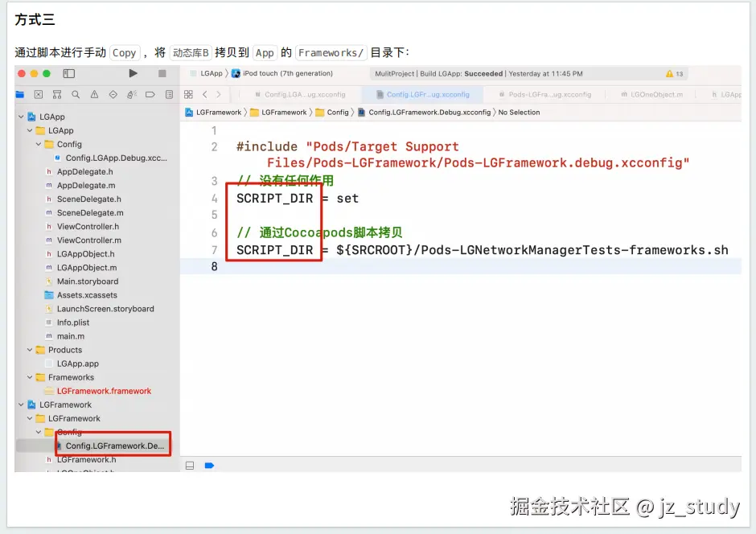Run the project with the Play button

(x=133, y=73)
